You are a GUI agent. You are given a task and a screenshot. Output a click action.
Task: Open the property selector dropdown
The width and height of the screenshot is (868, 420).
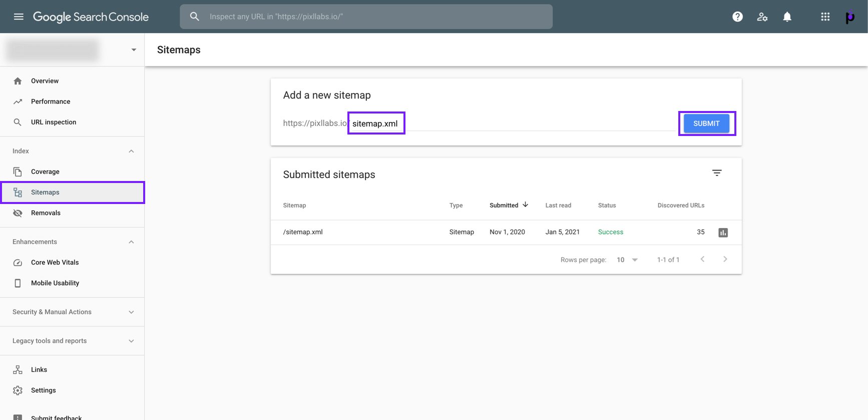134,49
